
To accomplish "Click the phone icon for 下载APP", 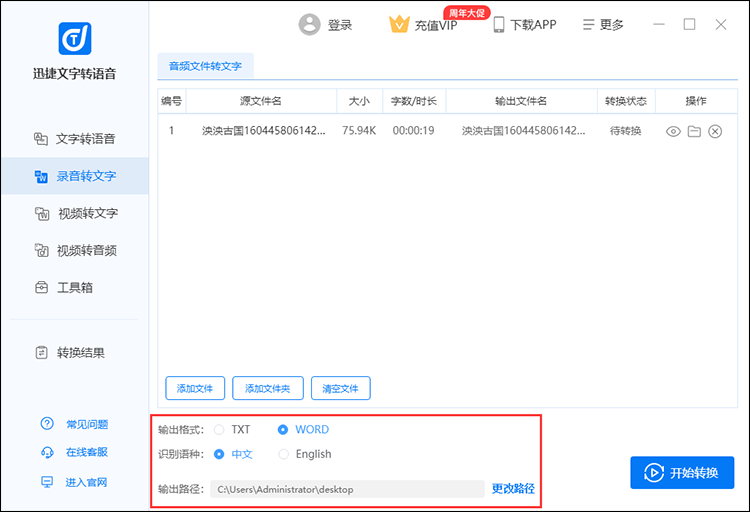I will click(499, 24).
